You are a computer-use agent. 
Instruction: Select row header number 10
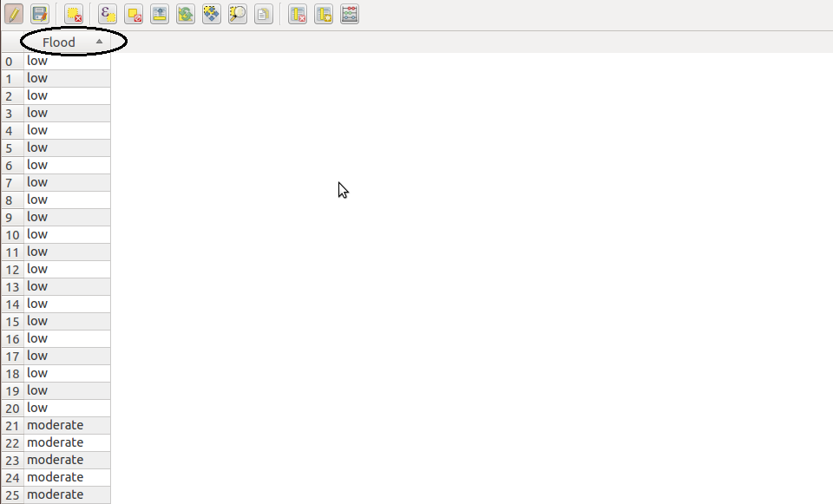[x=12, y=235]
